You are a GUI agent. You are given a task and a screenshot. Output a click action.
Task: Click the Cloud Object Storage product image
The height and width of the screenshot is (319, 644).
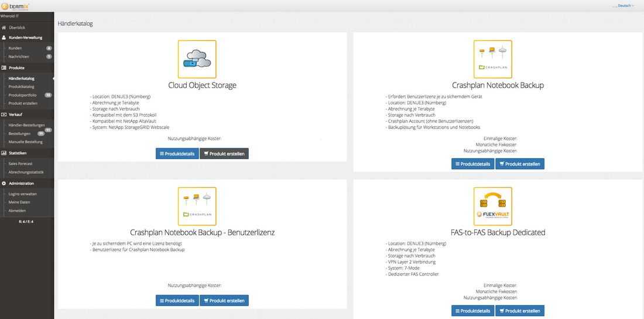[197, 59]
